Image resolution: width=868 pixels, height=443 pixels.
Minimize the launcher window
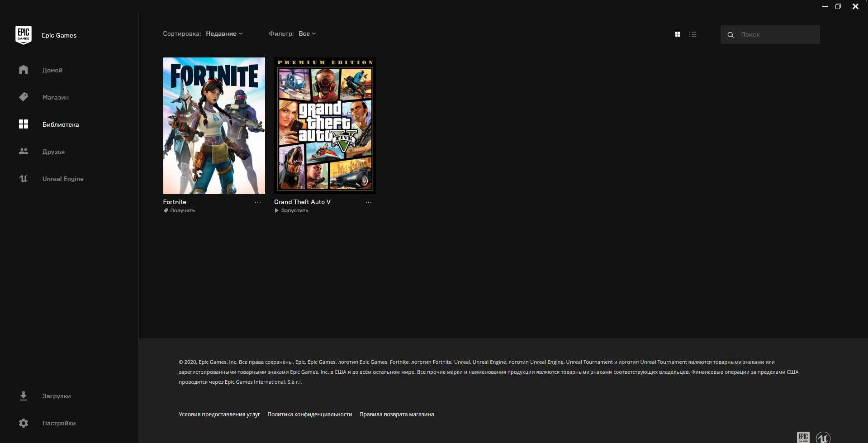825,6
